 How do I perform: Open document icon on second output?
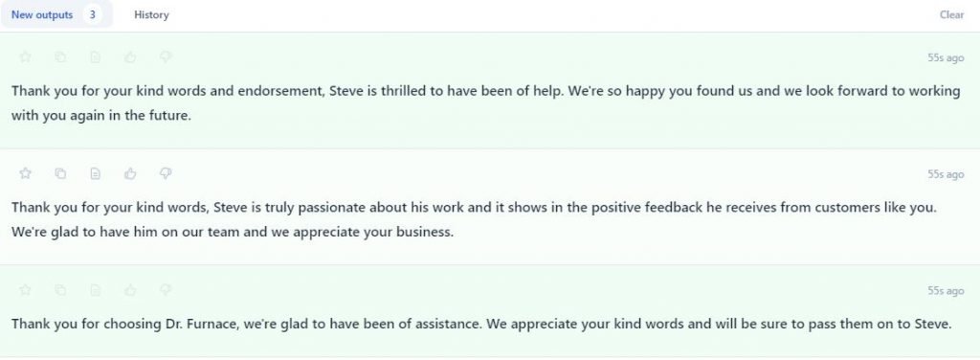pos(95,173)
